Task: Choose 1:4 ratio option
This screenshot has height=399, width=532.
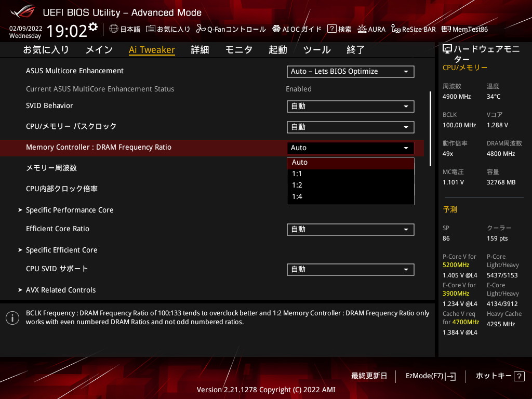Action: pyautogui.click(x=351, y=197)
